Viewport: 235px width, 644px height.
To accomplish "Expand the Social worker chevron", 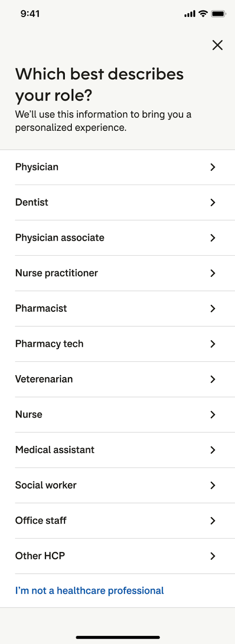I will tap(213, 485).
